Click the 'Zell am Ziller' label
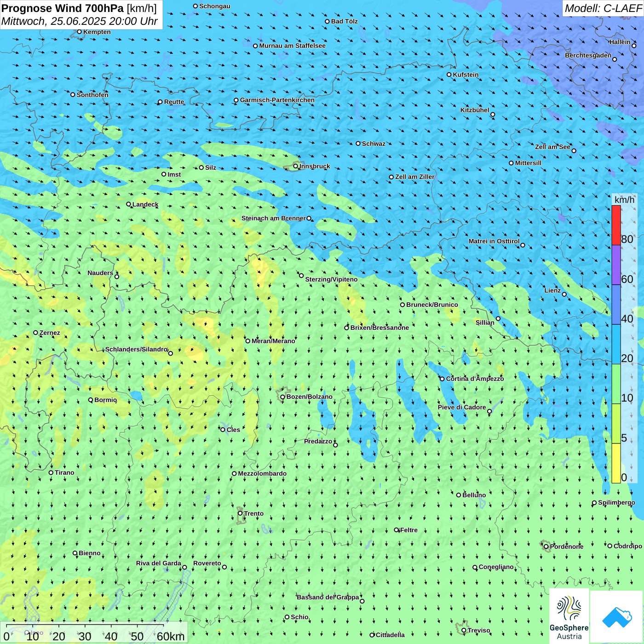Viewport: 644px width, 644px height. point(415,177)
